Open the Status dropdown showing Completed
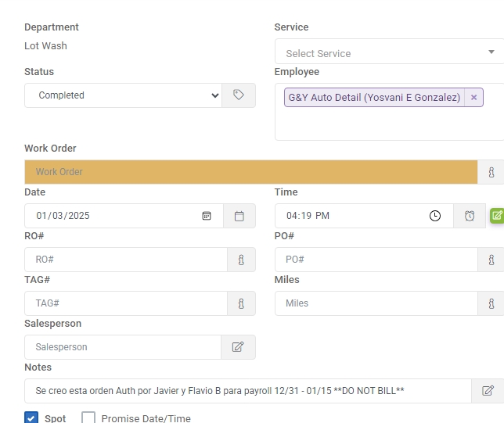504x423 pixels. [123, 95]
